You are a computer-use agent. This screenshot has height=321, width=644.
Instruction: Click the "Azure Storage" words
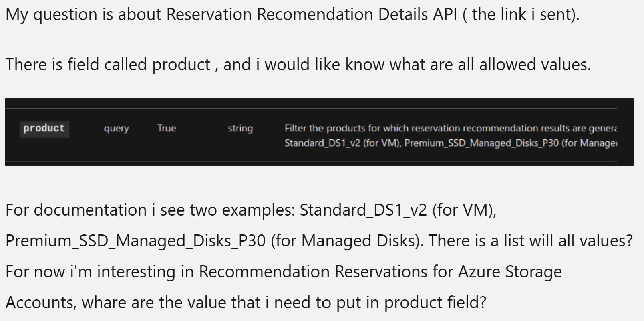click(510, 272)
